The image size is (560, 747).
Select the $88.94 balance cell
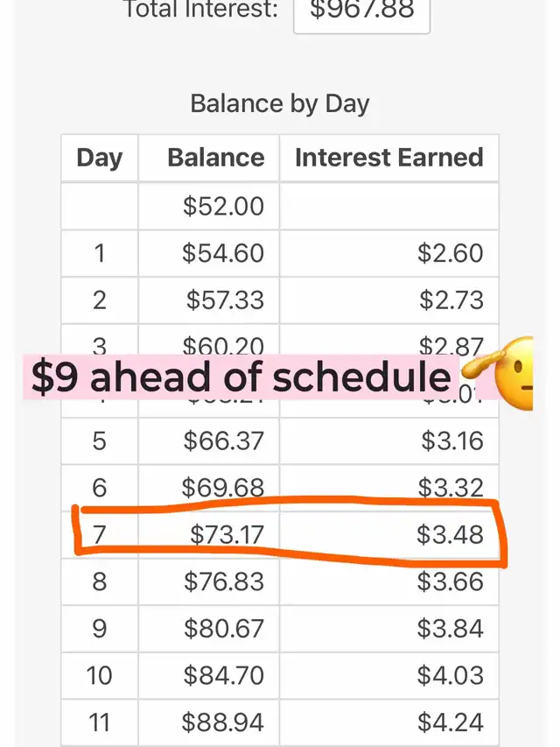(x=222, y=722)
